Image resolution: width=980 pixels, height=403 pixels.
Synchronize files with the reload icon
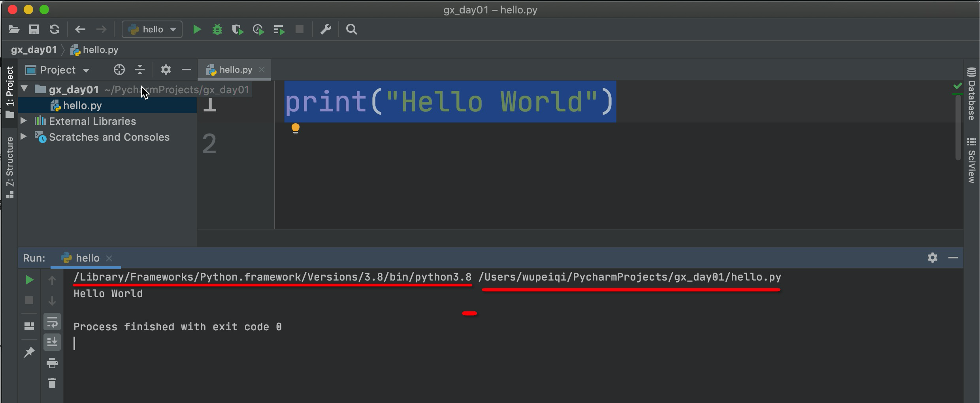click(55, 29)
